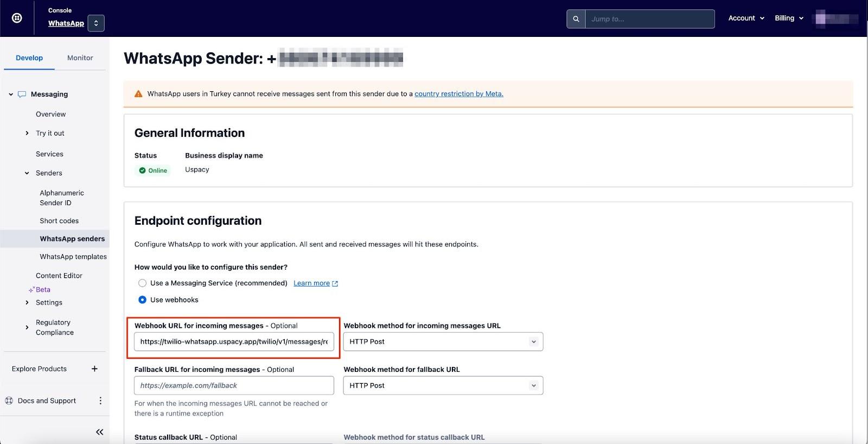Viewport: 868px width, 444px height.
Task: Click the Messaging chat bubble icon
Action: (22, 94)
